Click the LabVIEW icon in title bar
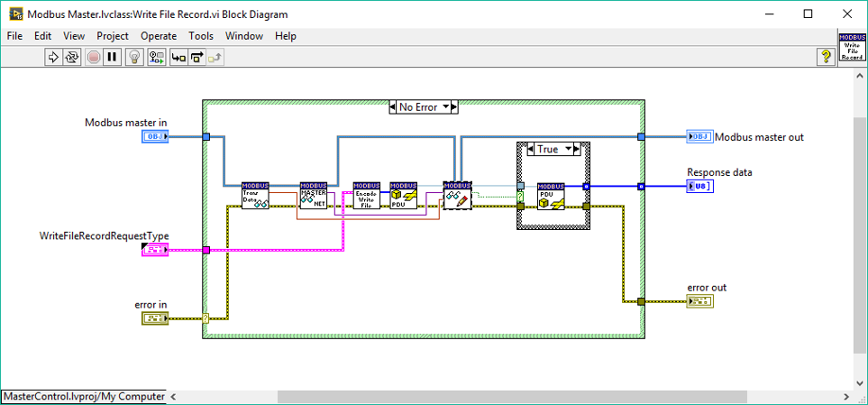Viewport: 868px width, 405px height. (x=15, y=14)
